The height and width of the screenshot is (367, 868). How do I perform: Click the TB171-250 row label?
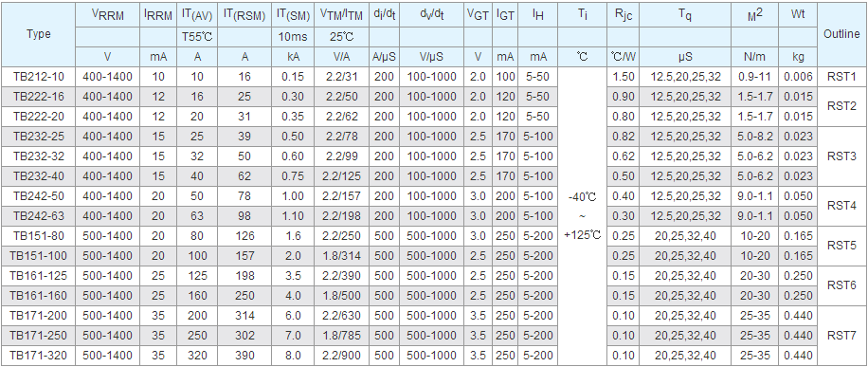point(38,336)
